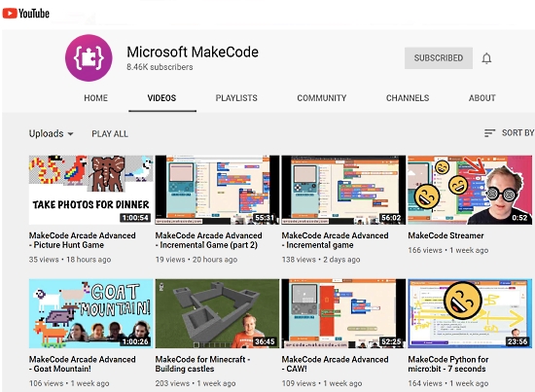Click the YouTube logo icon

(x=10, y=14)
